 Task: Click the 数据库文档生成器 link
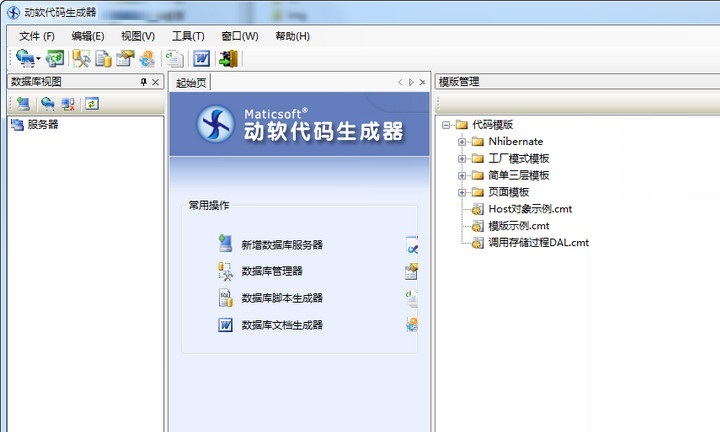click(282, 325)
